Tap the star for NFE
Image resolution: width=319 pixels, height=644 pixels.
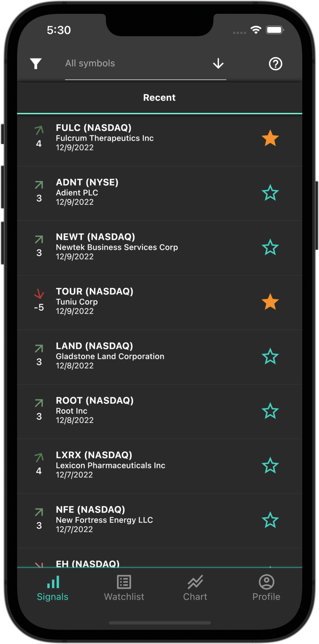click(x=270, y=520)
